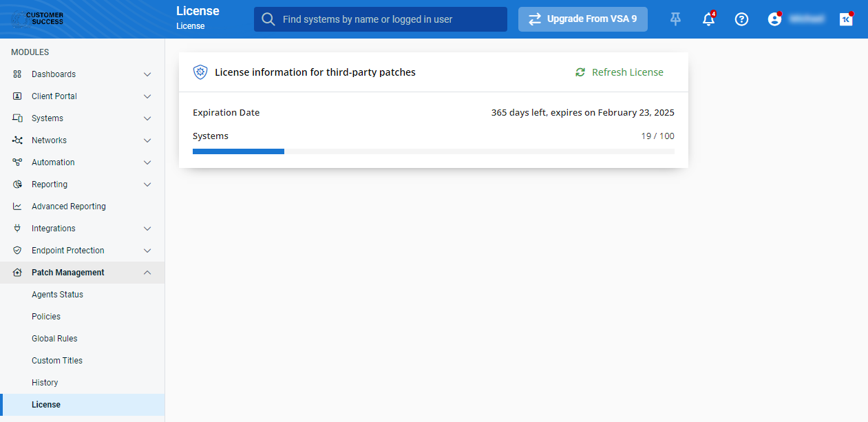Click the Systems usage progress bar

click(x=434, y=151)
